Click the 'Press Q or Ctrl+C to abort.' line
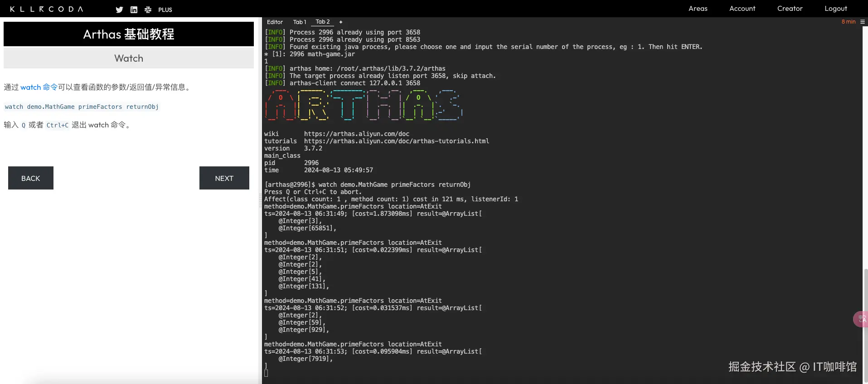868x384 pixels. point(313,192)
